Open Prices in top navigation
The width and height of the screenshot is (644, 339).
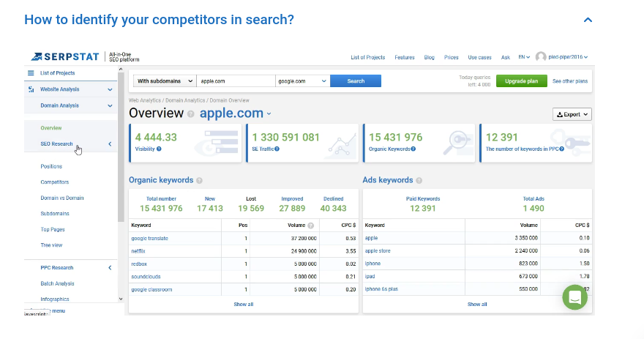pos(451,58)
